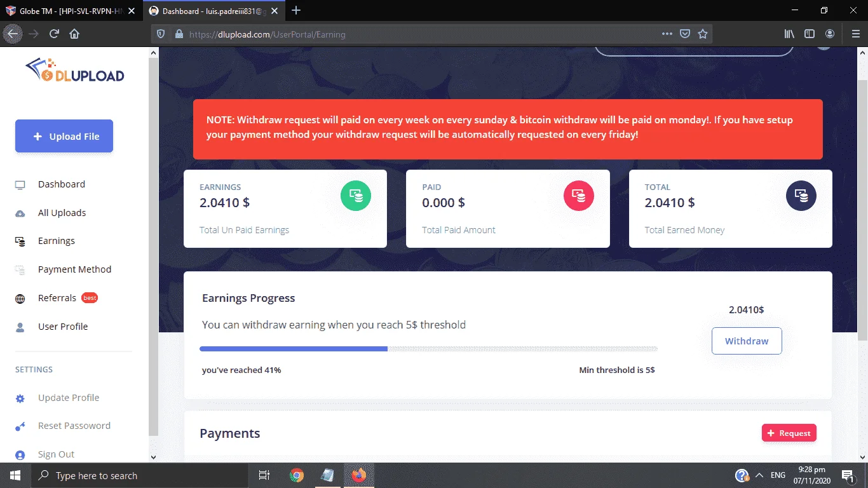The height and width of the screenshot is (488, 868).
Task: Open Referrals page
Action: [57, 299]
